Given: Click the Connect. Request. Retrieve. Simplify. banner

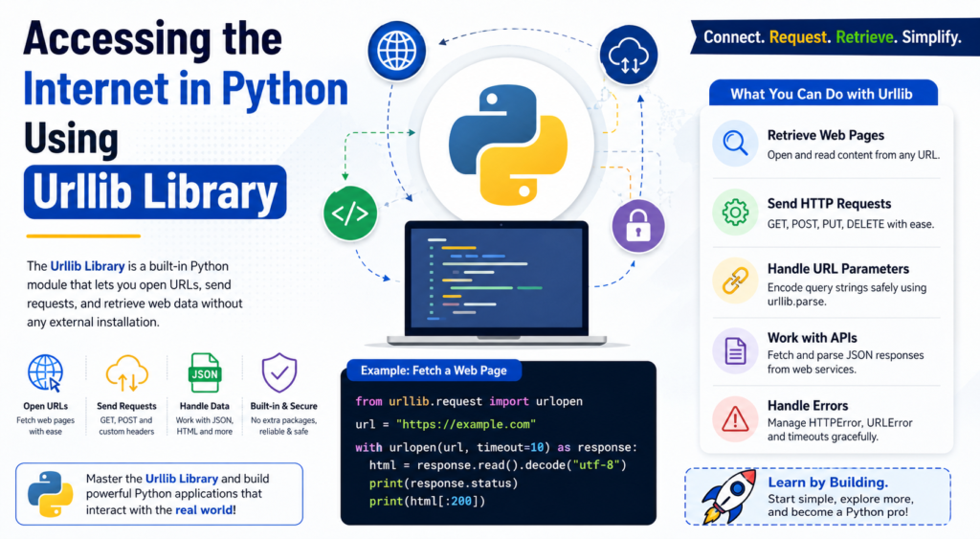Looking at the screenshot, I should 834,37.
